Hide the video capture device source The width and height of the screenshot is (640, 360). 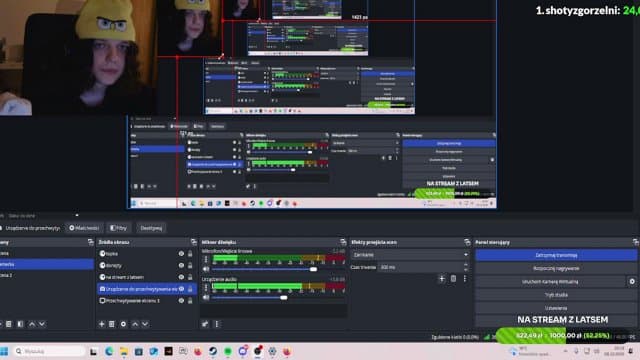click(x=181, y=289)
